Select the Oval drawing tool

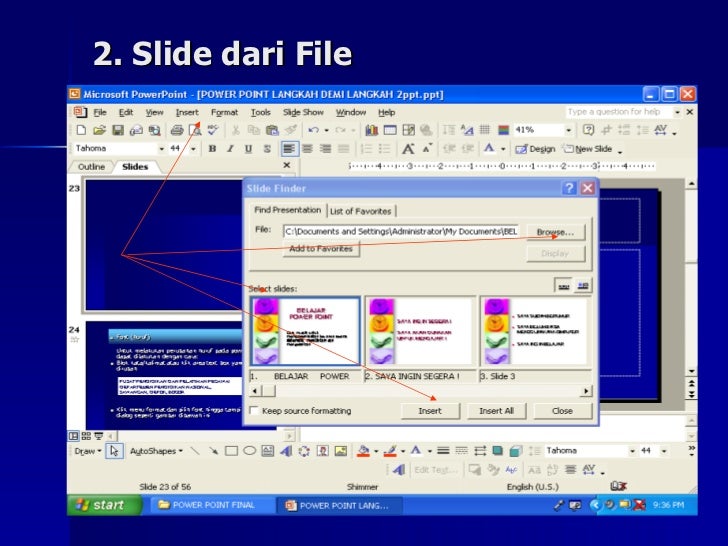[249, 451]
